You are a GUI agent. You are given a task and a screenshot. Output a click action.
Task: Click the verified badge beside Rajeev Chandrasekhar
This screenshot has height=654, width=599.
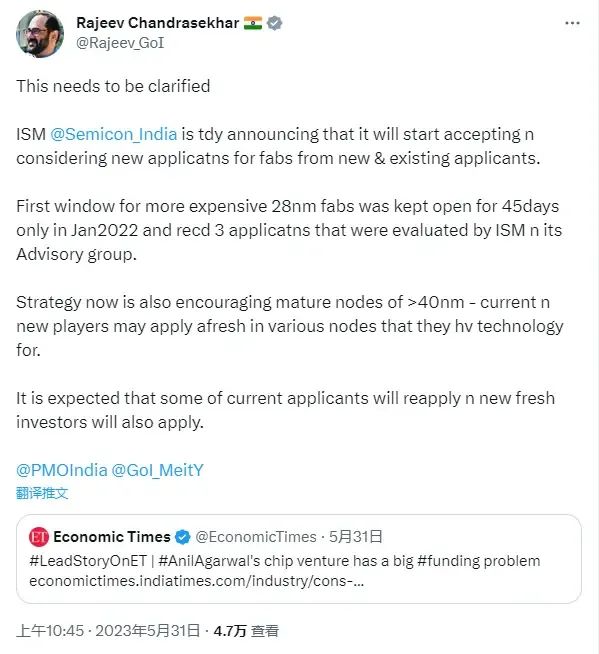click(x=274, y=23)
